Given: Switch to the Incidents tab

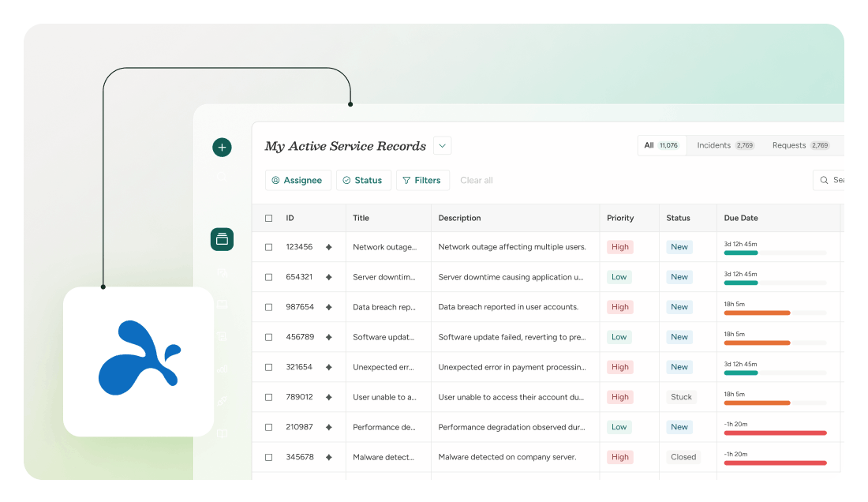Looking at the screenshot, I should [725, 145].
